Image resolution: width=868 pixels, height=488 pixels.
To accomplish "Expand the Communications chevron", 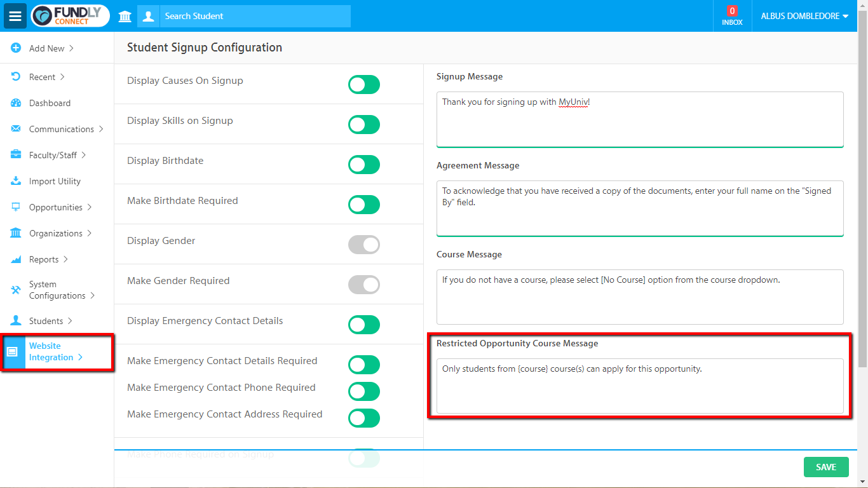I will click(x=100, y=129).
